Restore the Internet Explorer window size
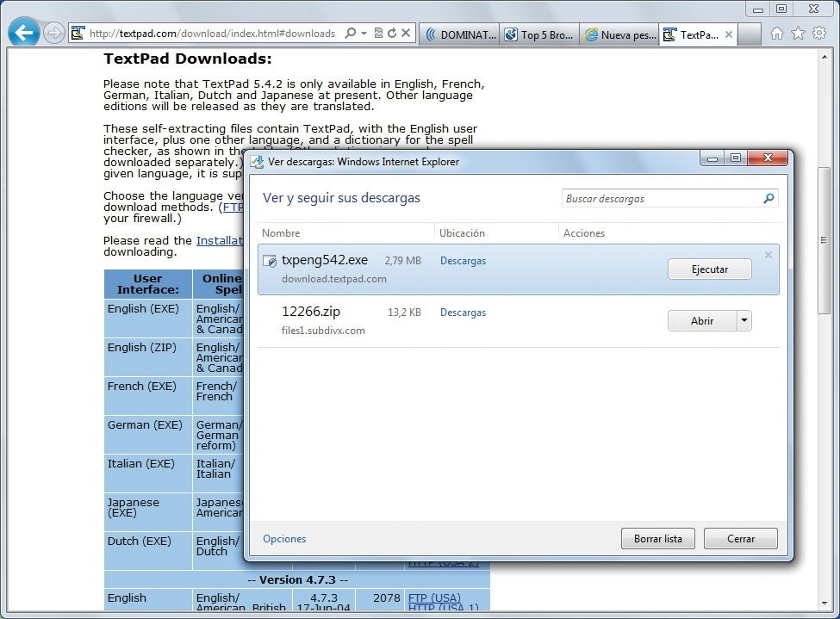The image size is (840, 619). click(x=781, y=9)
